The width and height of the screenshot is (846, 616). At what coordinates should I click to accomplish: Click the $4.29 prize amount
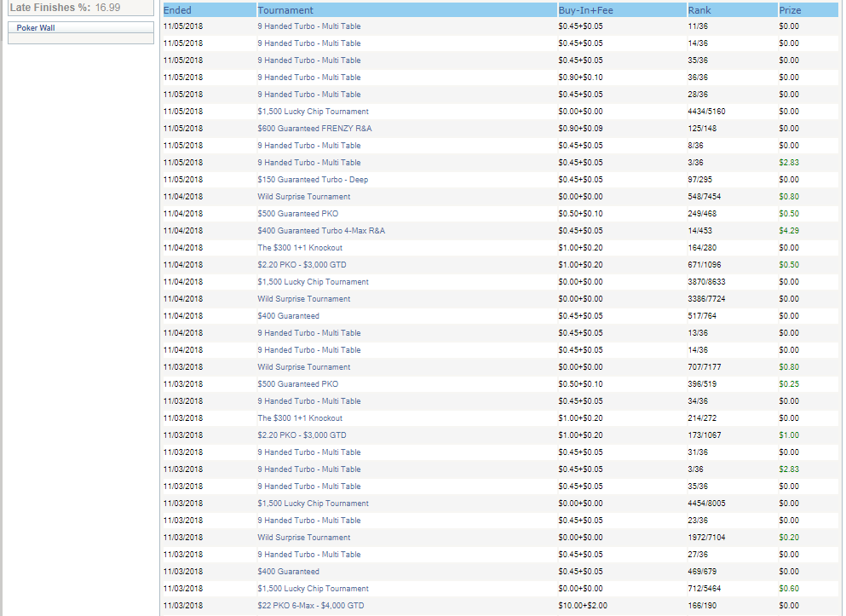pos(789,231)
